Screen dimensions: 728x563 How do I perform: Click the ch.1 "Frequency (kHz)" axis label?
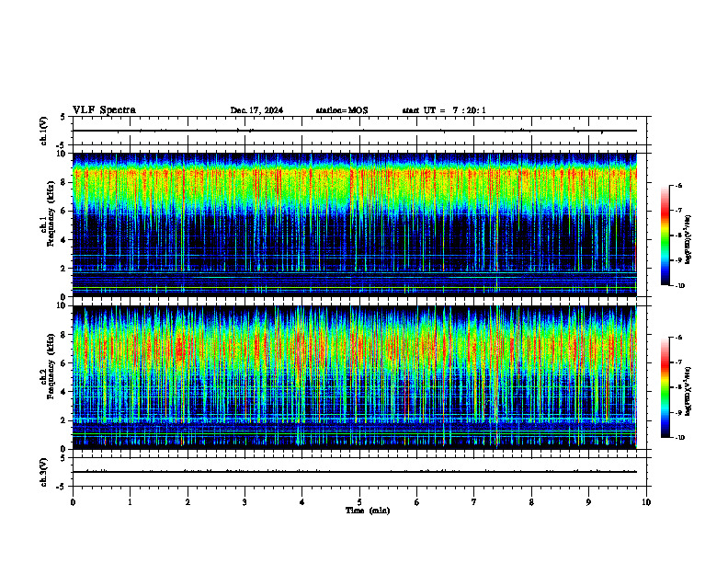pyautogui.click(x=51, y=213)
